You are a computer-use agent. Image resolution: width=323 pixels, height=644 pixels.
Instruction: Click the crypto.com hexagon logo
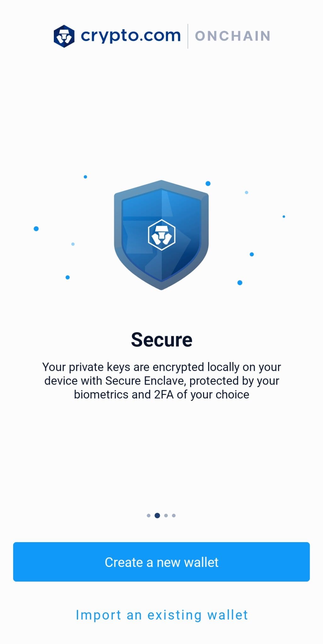point(65,36)
